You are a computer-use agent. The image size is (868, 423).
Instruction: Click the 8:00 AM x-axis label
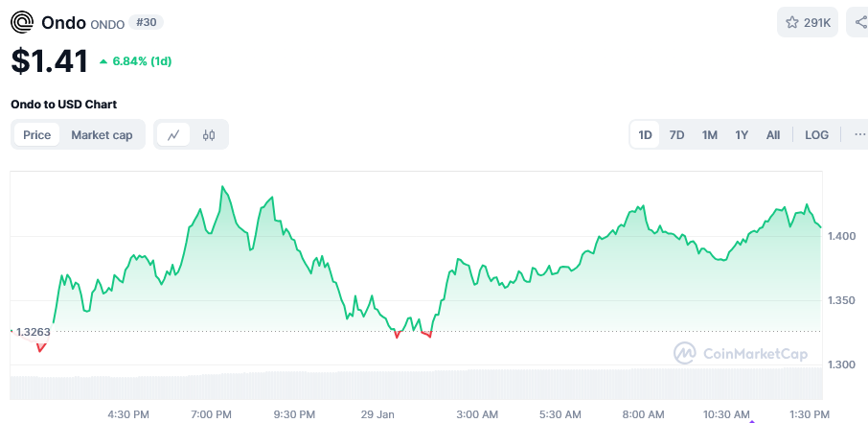coord(643,414)
